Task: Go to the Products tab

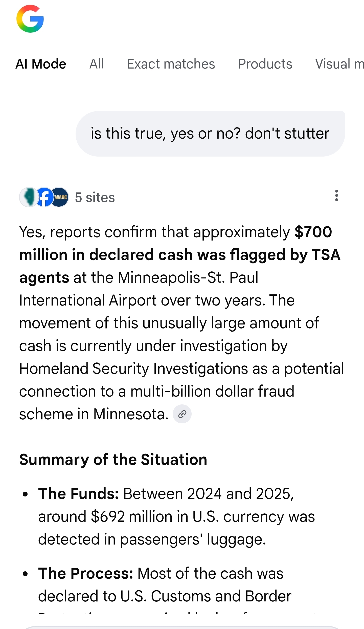Action: click(265, 64)
